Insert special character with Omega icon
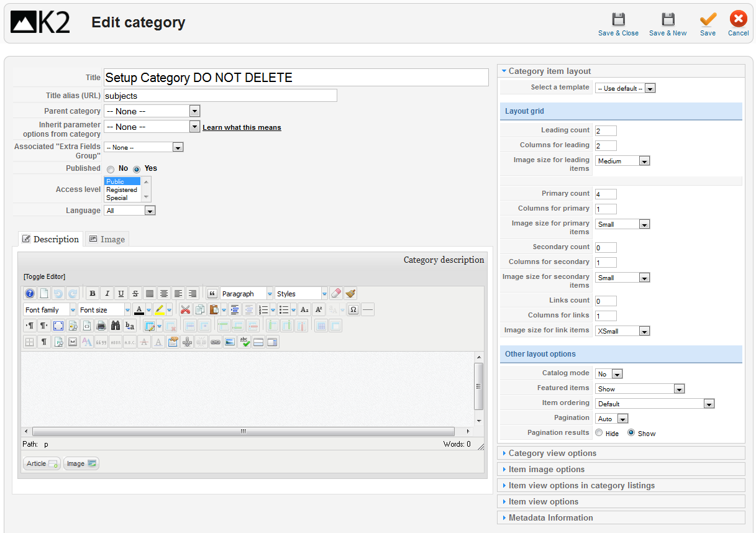This screenshot has width=756, height=533. [x=353, y=309]
